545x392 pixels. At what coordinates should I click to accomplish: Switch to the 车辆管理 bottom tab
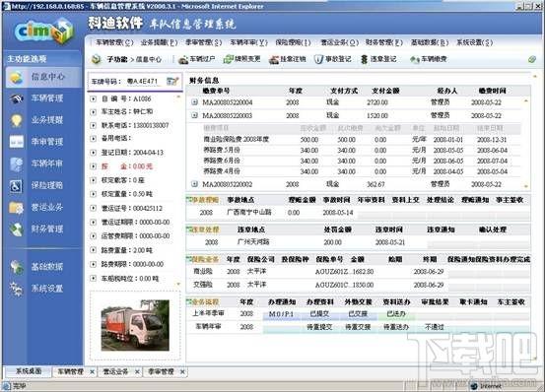tap(70, 371)
